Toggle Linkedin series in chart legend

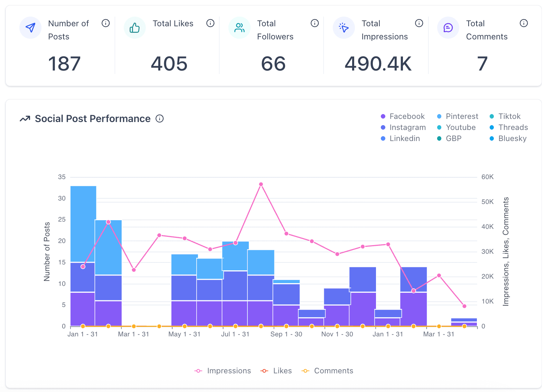click(400, 138)
